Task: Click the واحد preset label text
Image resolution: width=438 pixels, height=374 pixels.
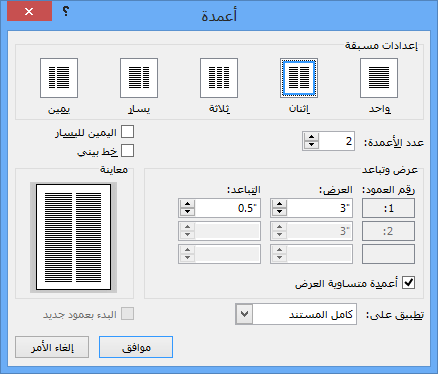Action: coord(379,109)
